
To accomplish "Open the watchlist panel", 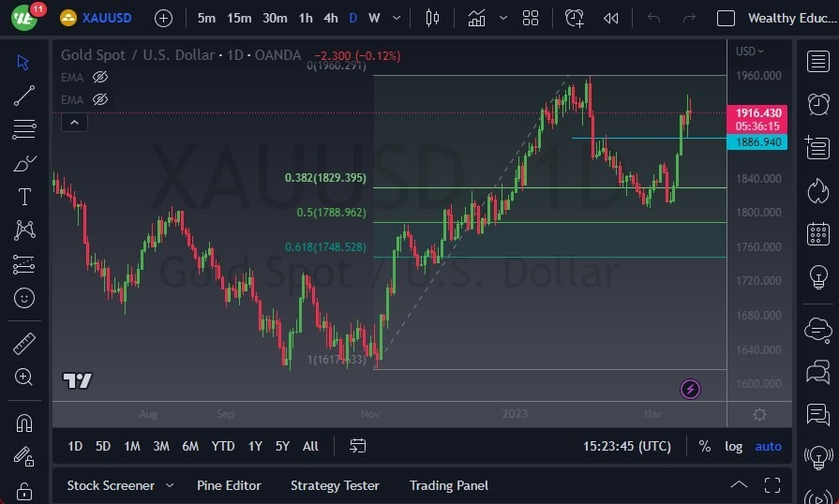I will click(x=818, y=62).
